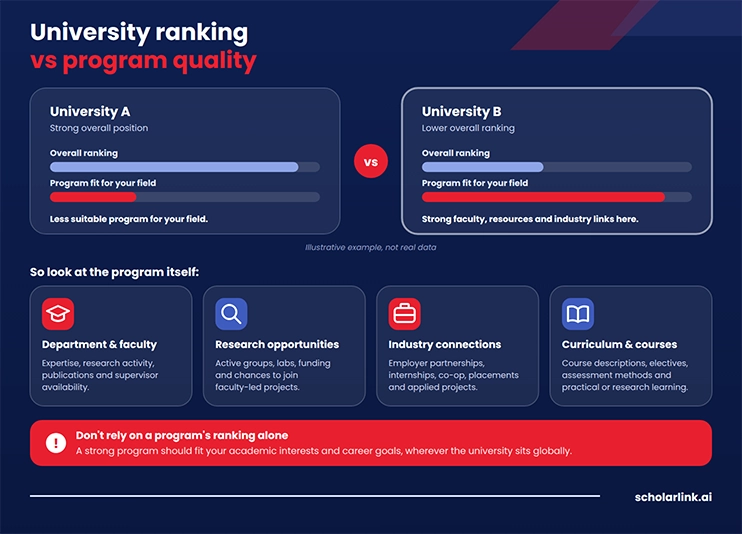Click 'Strong faculty, resources and industry links here.'
Screen dimensions: 742x534
(530, 219)
